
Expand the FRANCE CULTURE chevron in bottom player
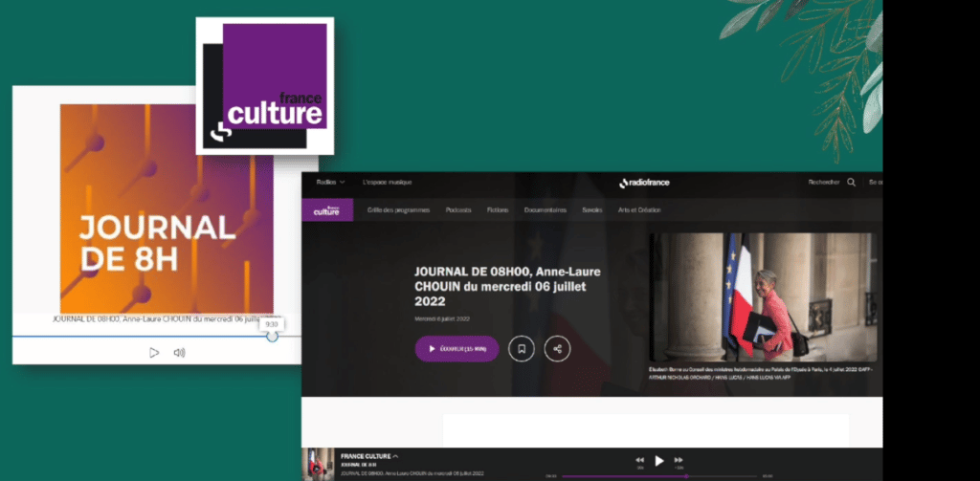click(x=395, y=457)
